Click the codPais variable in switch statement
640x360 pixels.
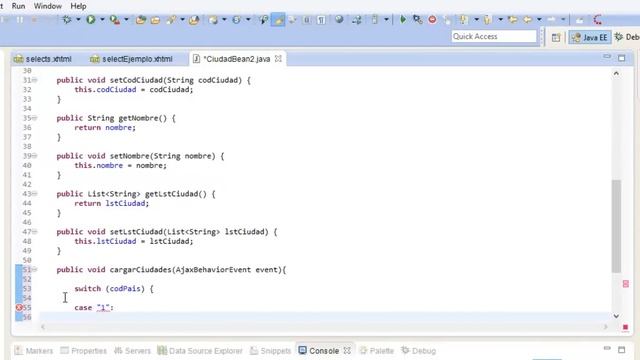[125, 289]
